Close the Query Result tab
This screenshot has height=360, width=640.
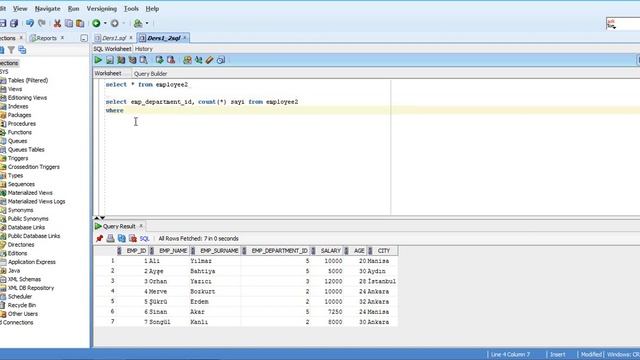coord(141,226)
